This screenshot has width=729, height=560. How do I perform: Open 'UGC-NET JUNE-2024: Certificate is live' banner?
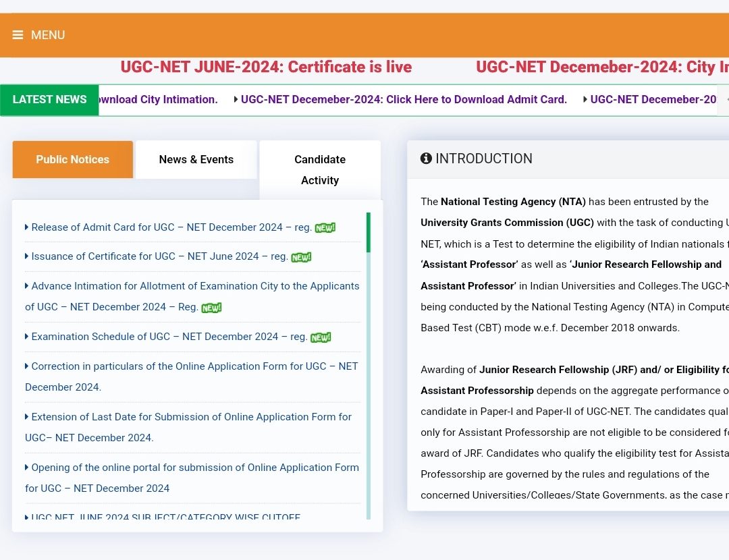pos(266,67)
